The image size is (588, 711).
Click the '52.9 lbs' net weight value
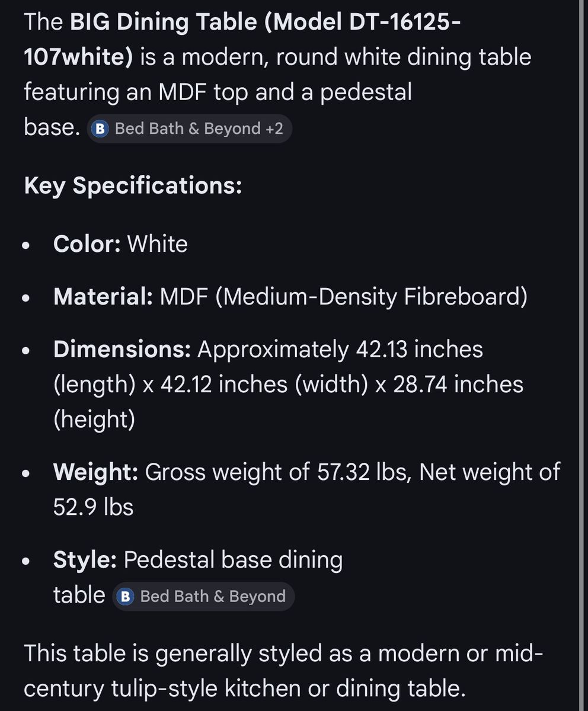[93, 507]
